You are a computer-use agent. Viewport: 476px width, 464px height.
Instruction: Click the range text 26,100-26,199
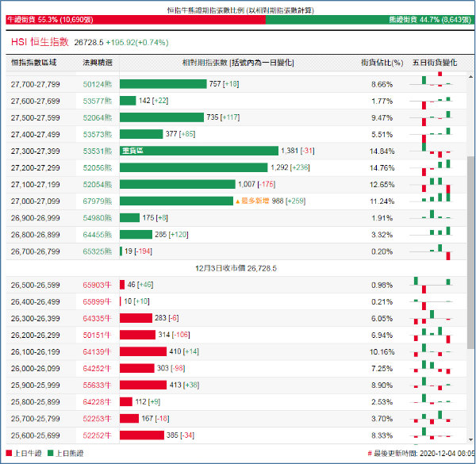point(35,351)
